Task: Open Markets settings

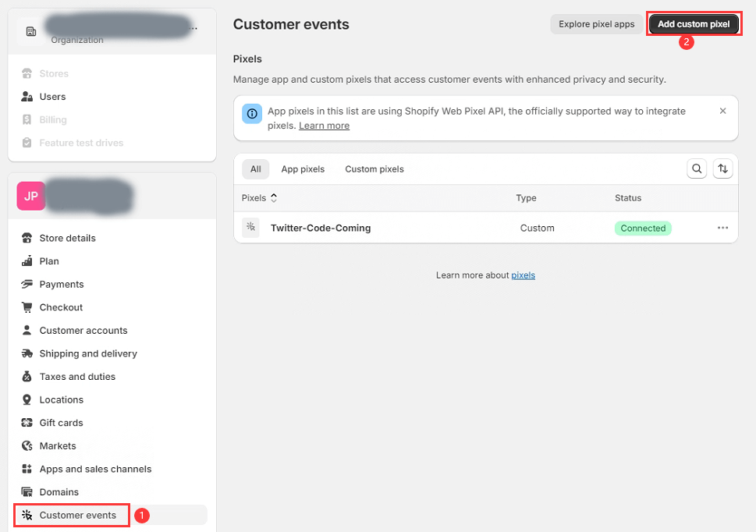Action: pos(58,445)
